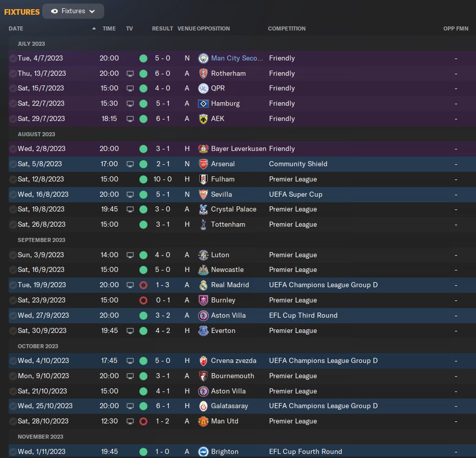Click the Real Madrid club badge
Screen dimensions: 476x458
tap(203, 285)
